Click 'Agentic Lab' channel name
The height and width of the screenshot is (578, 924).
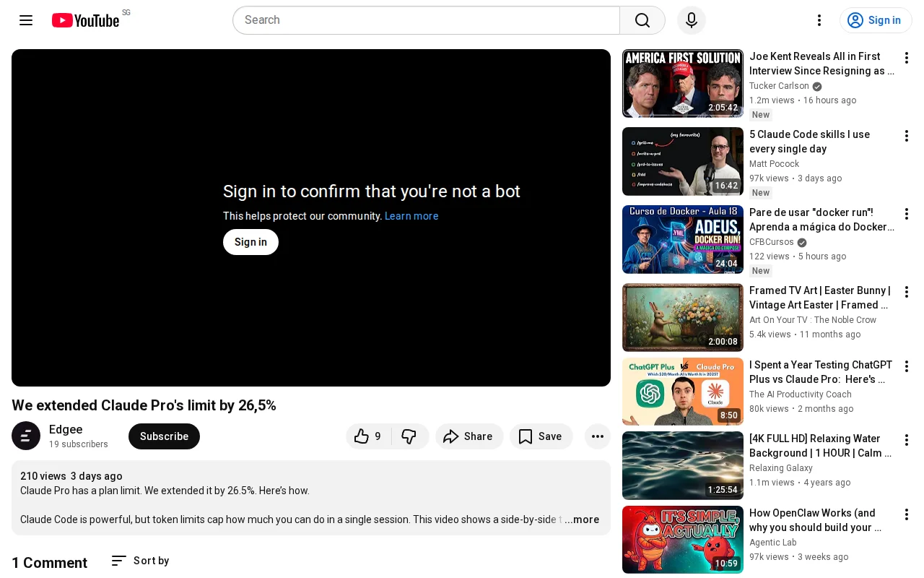coord(773,543)
